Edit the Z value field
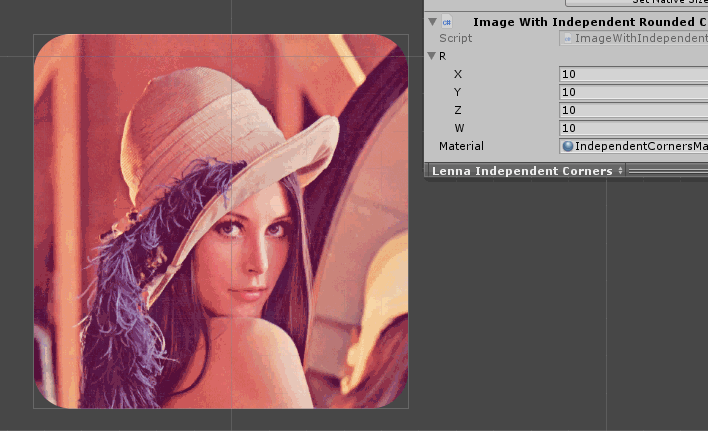Screen dimensions: 708x431 [x=633, y=110]
